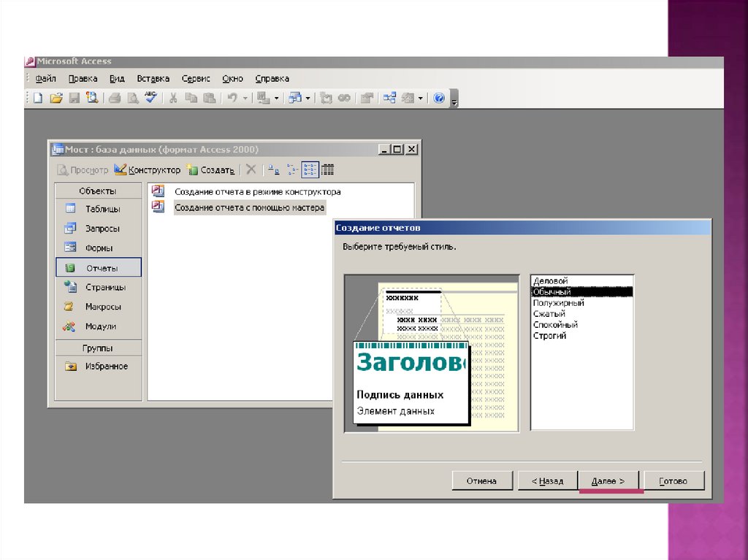Click Конструктор in database window toolbar
Viewport: 748px width, 560px height.
[148, 170]
